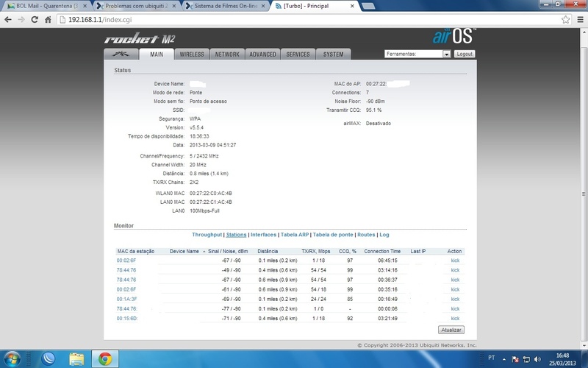Sort by CCQ, % column header

pyautogui.click(x=348, y=251)
